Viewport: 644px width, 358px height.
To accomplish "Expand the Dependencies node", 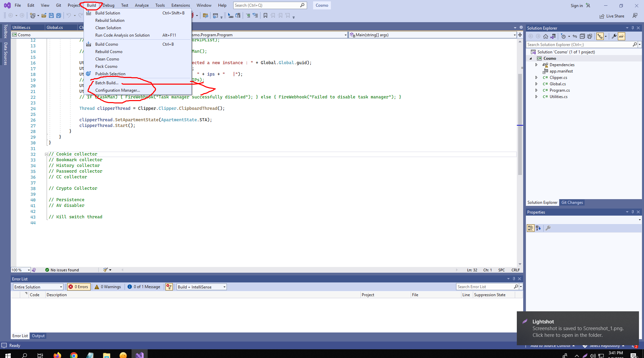I will (536, 65).
